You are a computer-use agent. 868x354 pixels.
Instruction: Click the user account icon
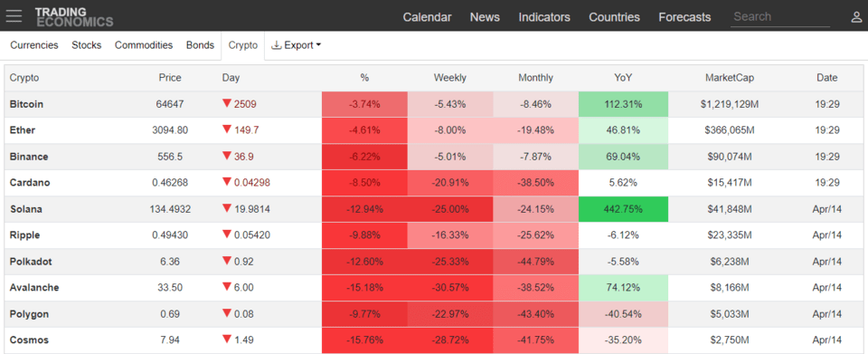pos(856,17)
